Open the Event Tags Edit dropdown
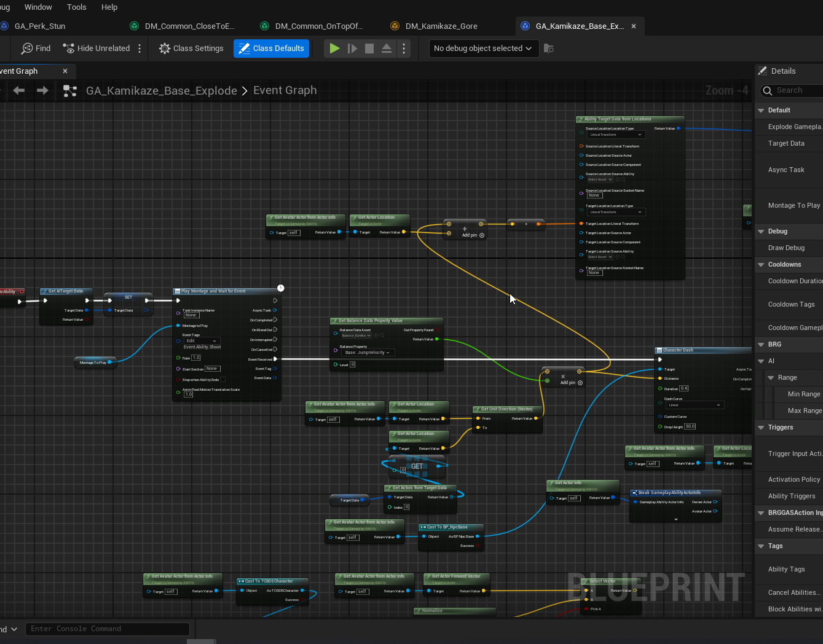The width and height of the screenshot is (823, 644). [x=202, y=340]
